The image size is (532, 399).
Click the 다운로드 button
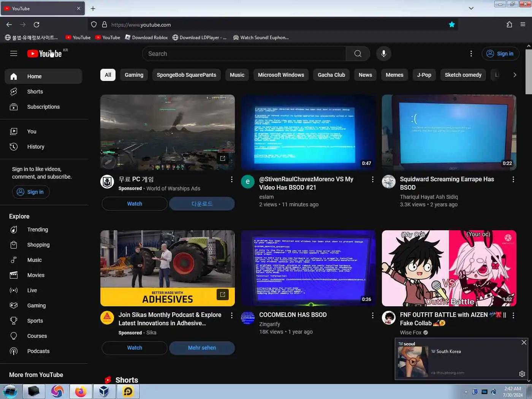click(x=202, y=204)
